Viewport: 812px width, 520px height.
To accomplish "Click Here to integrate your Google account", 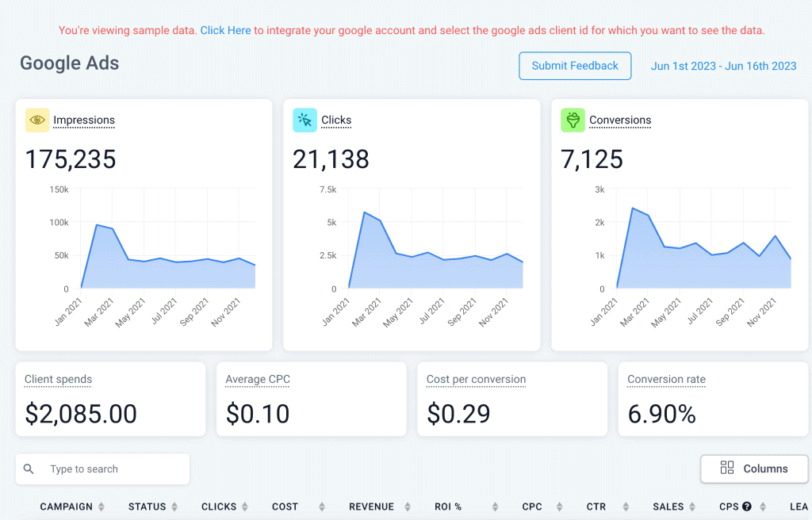I will pyautogui.click(x=225, y=30).
